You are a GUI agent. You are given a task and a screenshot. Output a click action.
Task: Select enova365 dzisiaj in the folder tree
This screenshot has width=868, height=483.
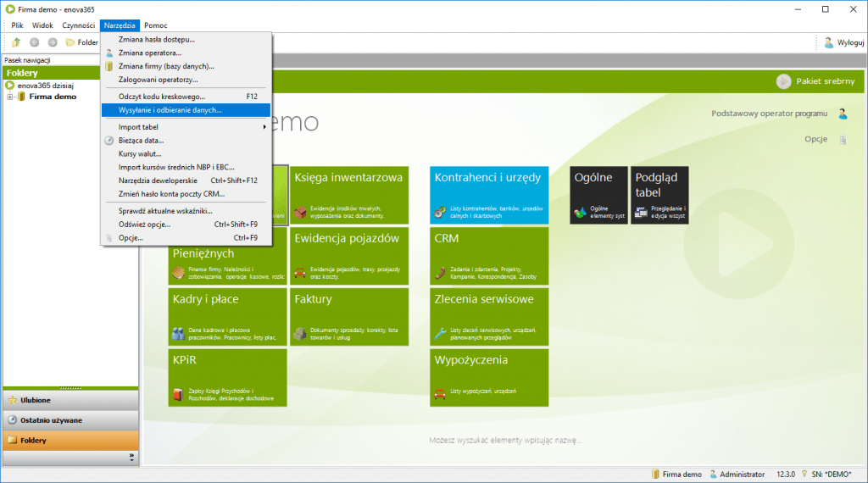click(46, 86)
